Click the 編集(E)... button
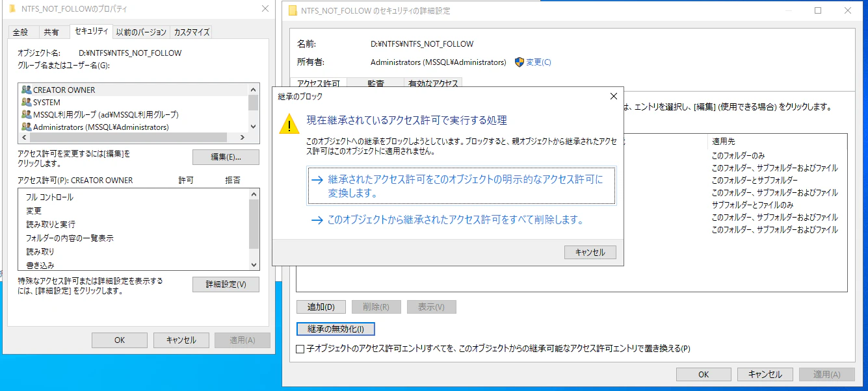This screenshot has width=868, height=391. tap(226, 157)
